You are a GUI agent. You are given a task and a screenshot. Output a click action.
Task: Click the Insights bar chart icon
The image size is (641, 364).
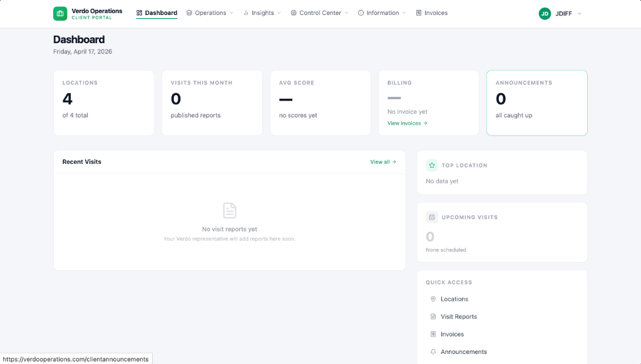click(246, 13)
